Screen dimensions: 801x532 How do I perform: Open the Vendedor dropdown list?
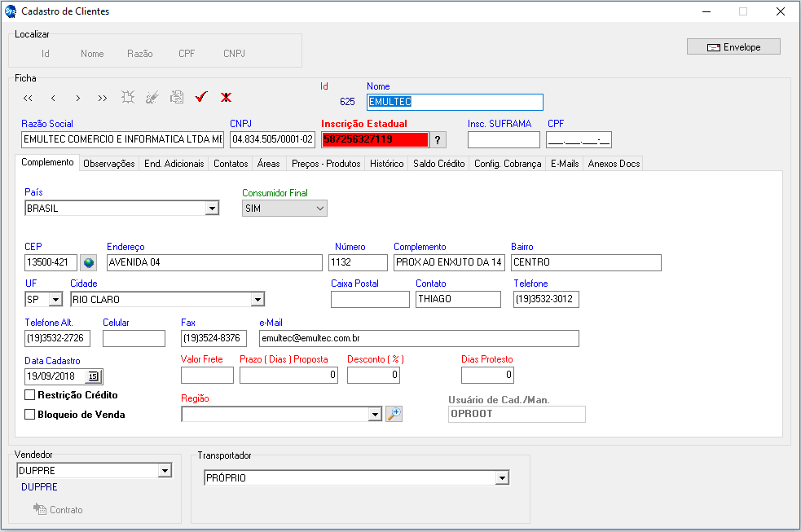click(165, 471)
